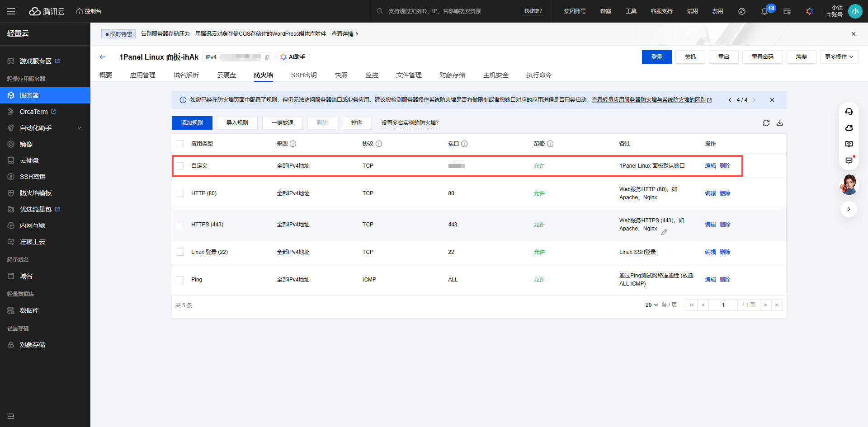The height and width of the screenshot is (427, 868).
Task: Click the back arrow next to the 1Panel instance name
Action: (103, 57)
